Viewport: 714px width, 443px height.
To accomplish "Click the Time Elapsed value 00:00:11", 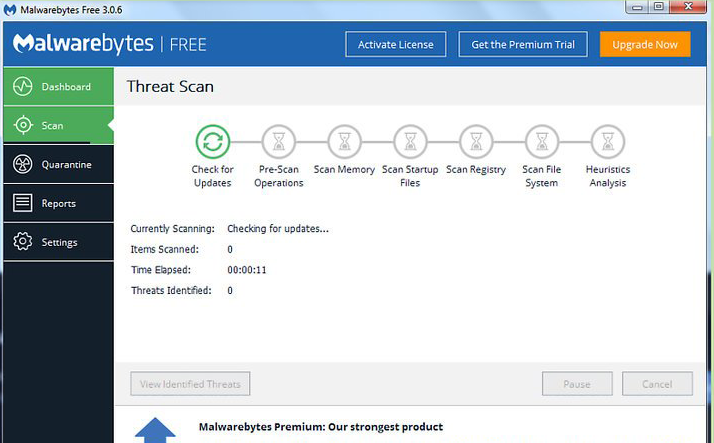I will tap(247, 270).
